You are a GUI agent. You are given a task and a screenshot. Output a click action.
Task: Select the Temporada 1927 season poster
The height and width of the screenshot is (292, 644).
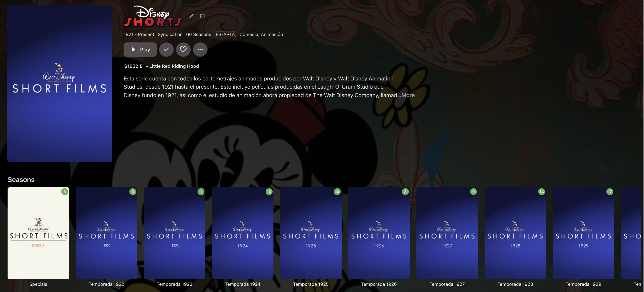(x=447, y=233)
